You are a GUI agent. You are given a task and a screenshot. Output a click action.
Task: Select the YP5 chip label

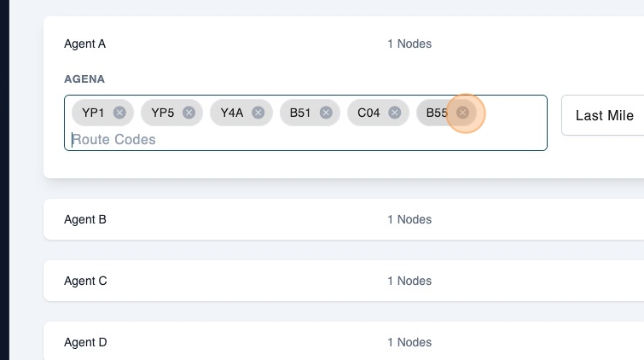162,113
